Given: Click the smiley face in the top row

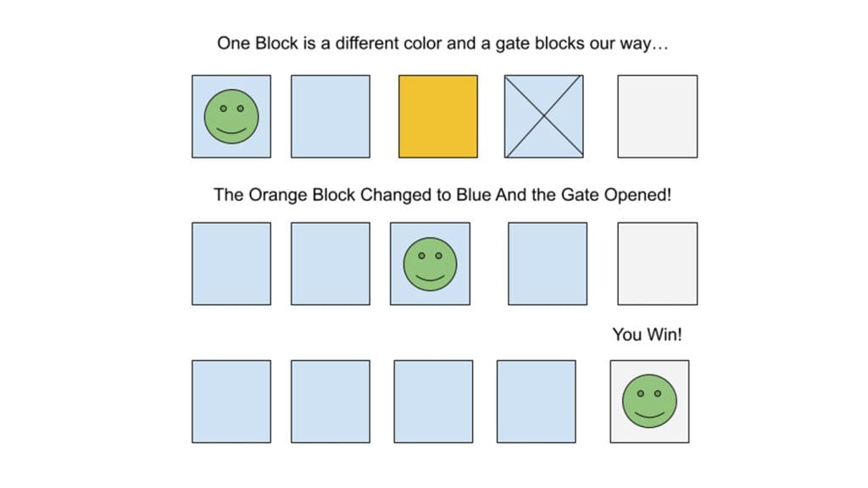Looking at the screenshot, I should tap(231, 117).
